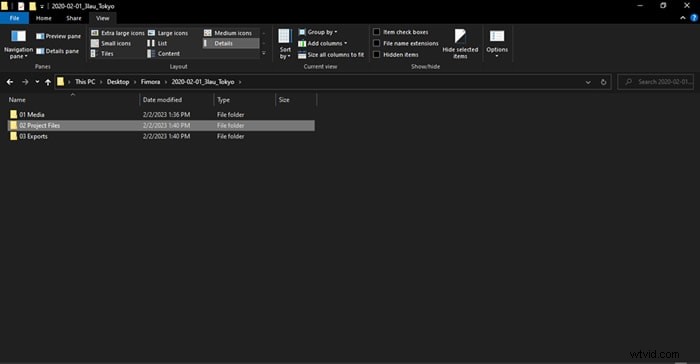Click Size all columns to fit
Screen dimensions: 700x364
[x=331, y=54]
